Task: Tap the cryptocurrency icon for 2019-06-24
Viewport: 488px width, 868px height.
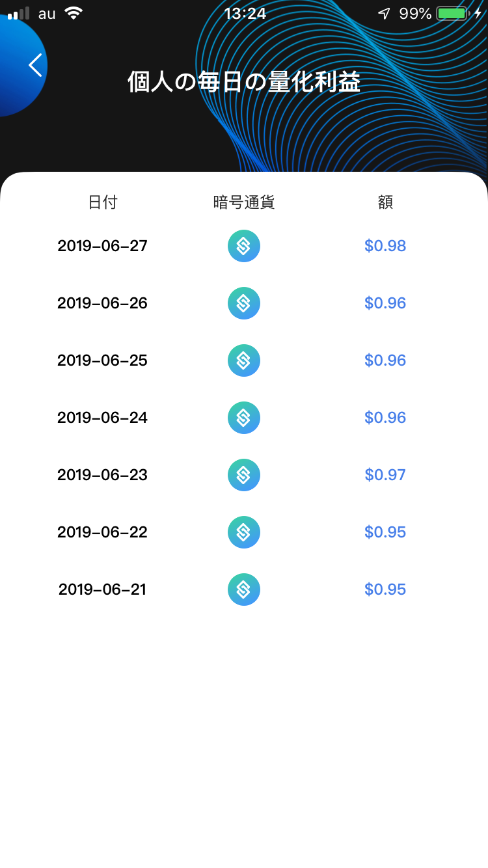Action: [x=244, y=418]
